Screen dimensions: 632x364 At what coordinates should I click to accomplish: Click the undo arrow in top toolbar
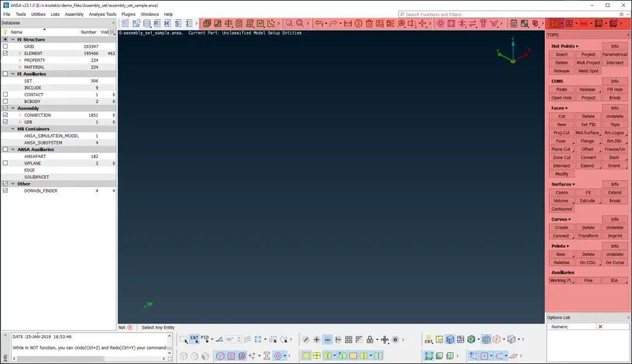319,23
